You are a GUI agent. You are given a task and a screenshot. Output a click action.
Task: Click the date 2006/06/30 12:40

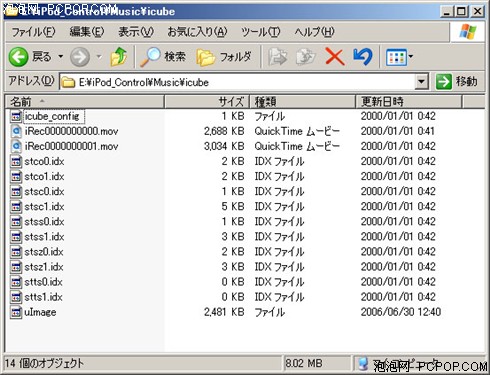[x=401, y=312]
